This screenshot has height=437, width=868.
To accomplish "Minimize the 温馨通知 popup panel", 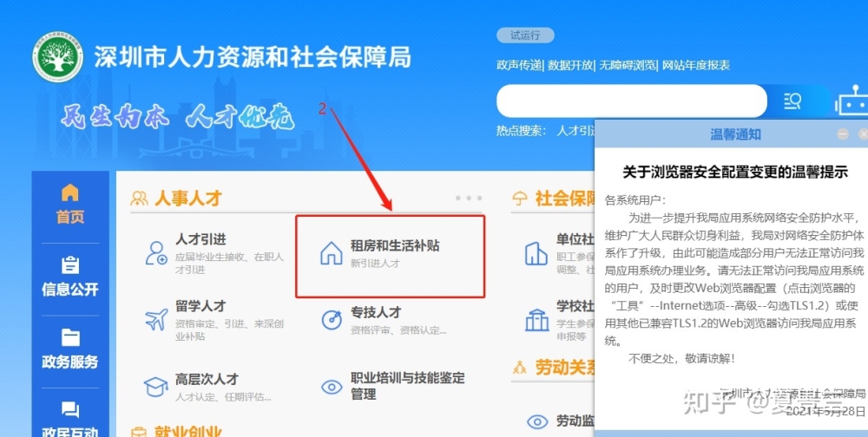I will pos(843,134).
